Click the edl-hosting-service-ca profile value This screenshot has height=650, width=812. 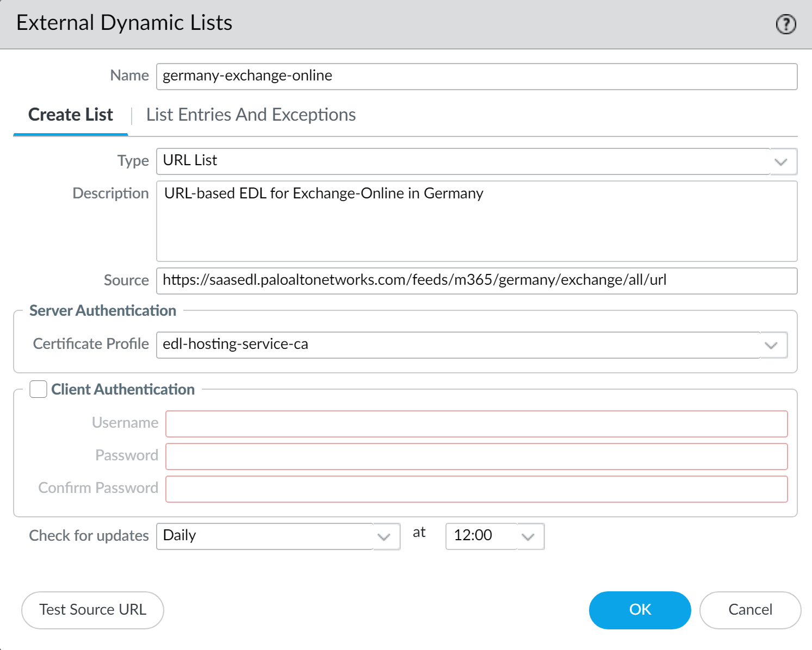[235, 344]
